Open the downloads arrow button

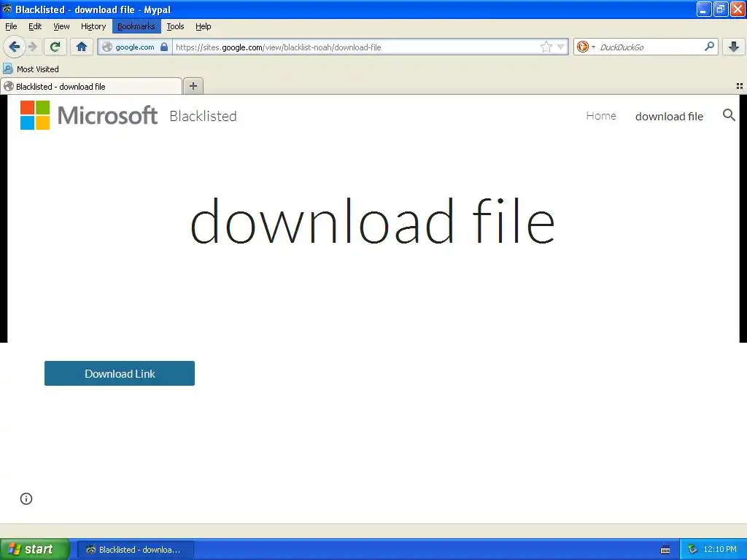pyautogui.click(x=734, y=47)
